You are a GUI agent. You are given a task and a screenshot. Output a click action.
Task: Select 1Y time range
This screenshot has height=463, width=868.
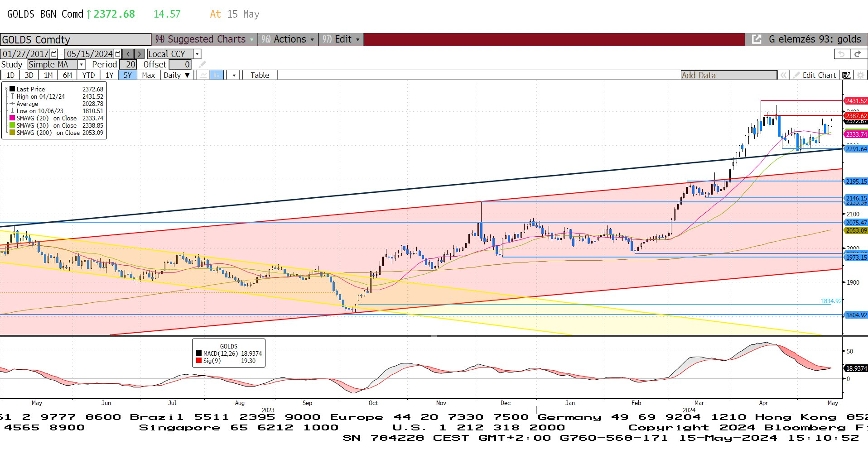coord(109,75)
